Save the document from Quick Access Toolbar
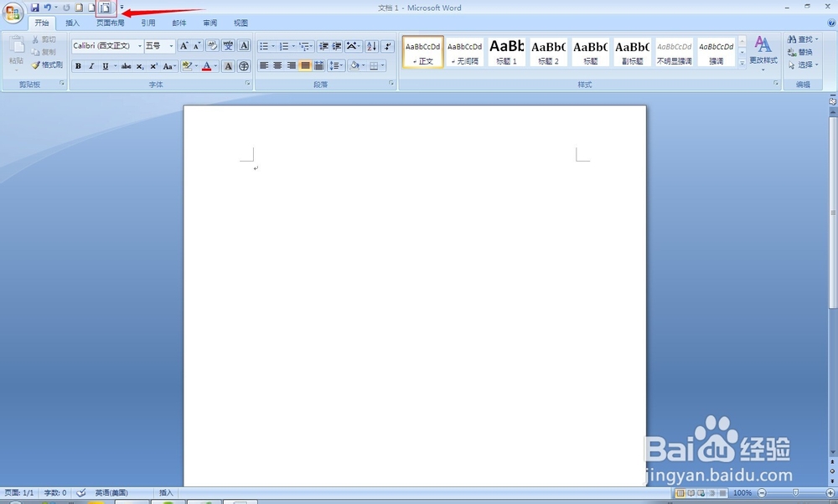Viewport: 838px width, 504px height. (34, 8)
